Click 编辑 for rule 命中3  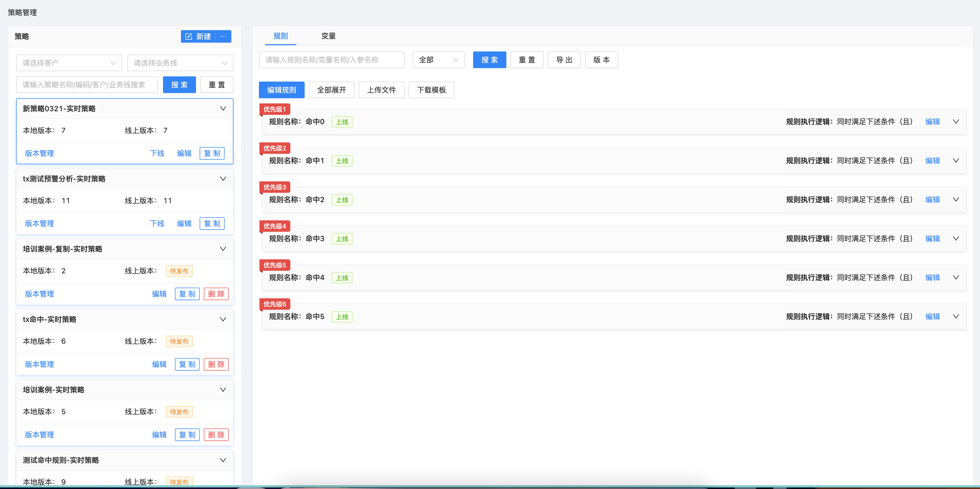click(x=932, y=239)
